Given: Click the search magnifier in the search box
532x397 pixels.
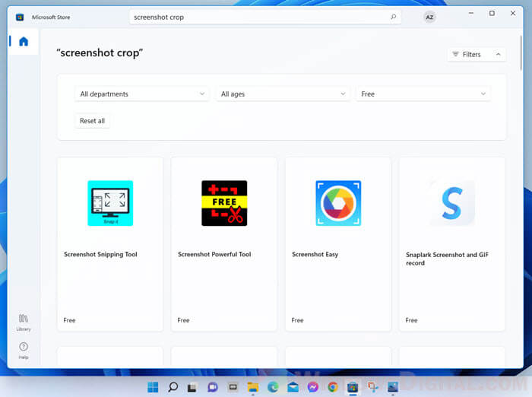Looking at the screenshot, I should point(393,17).
